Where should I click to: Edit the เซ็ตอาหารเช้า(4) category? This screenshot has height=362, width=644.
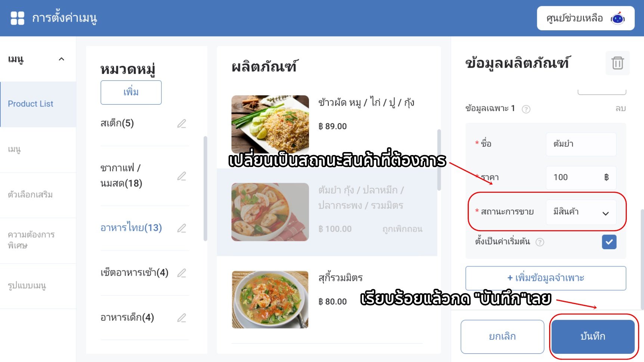tap(182, 273)
